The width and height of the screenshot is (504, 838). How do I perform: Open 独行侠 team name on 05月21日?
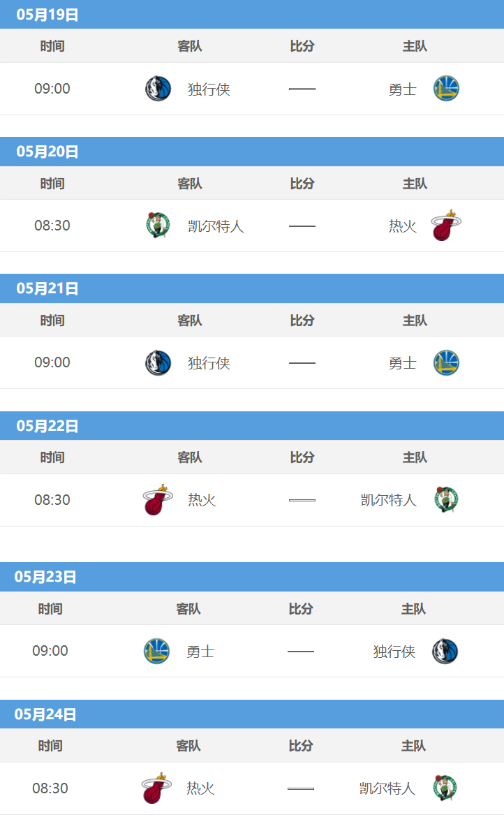point(209,363)
